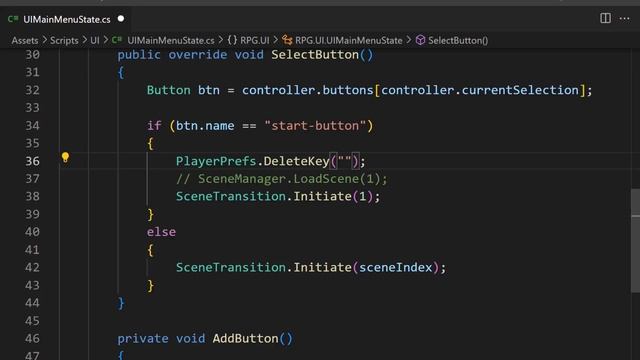This screenshot has width=640, height=360.
Task: Click the C# file icon in the tab
Action: pos(13,19)
